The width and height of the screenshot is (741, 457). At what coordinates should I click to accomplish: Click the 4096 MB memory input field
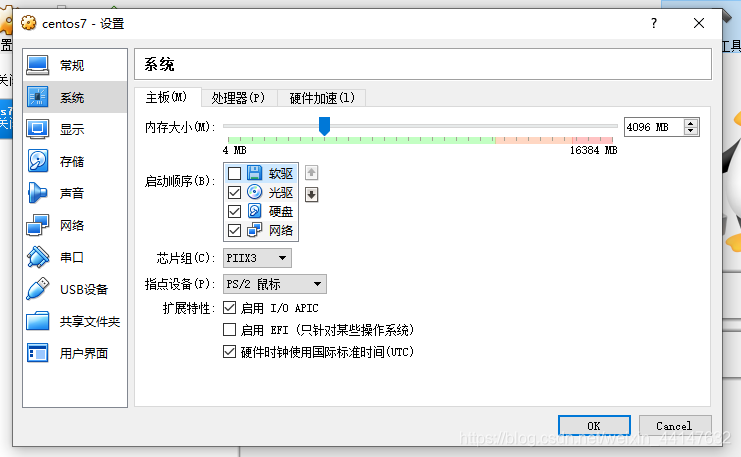654,127
